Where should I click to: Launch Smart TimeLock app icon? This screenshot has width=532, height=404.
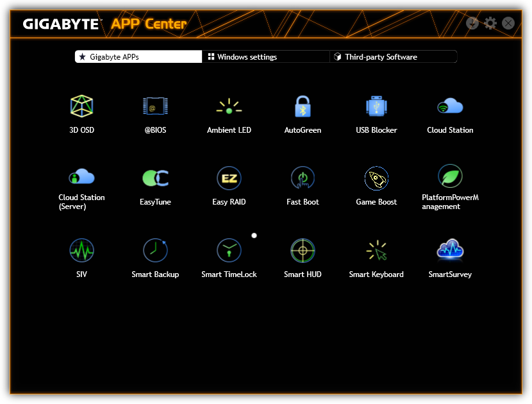(229, 251)
